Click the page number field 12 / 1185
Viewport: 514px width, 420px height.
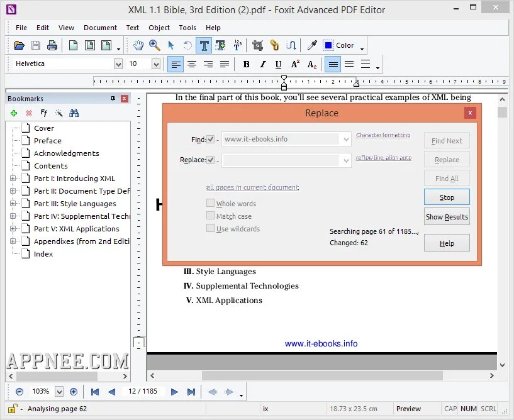(x=143, y=391)
